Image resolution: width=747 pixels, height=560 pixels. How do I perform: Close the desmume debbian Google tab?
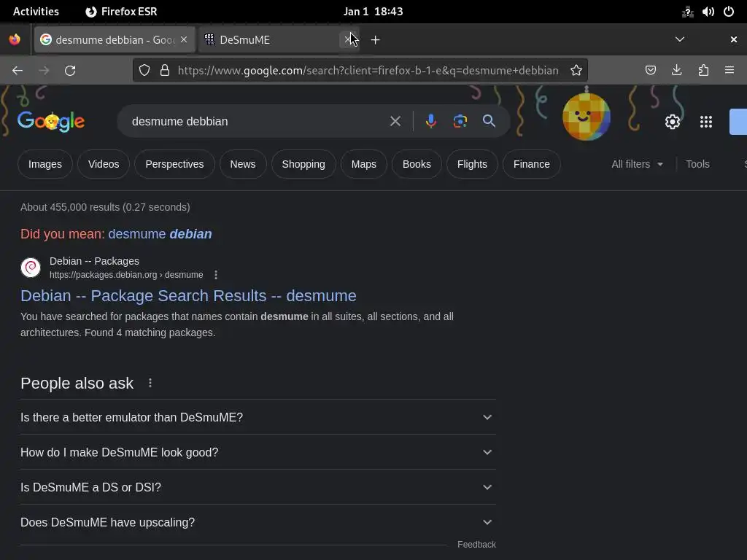[x=184, y=39]
